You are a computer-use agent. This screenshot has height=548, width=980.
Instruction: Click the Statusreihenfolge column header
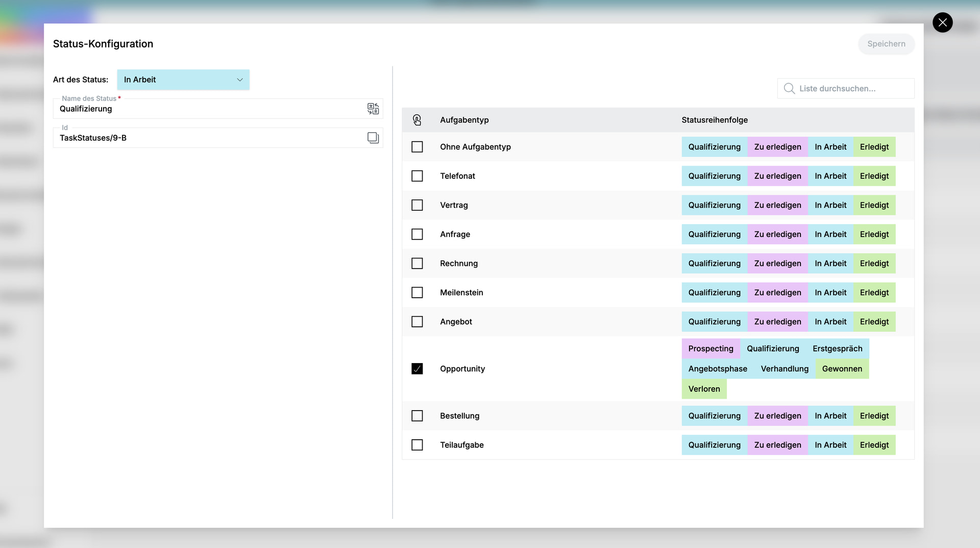[715, 120]
